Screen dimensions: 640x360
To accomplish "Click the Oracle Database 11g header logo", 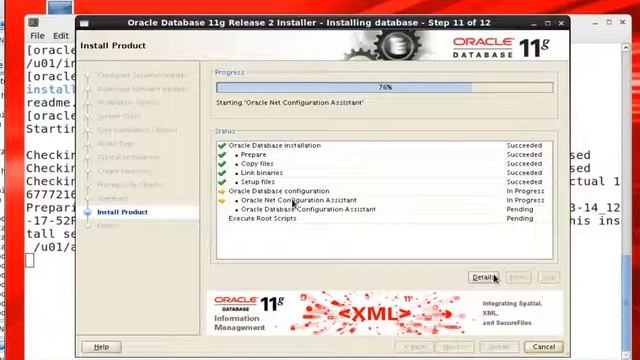I will 501,48.
